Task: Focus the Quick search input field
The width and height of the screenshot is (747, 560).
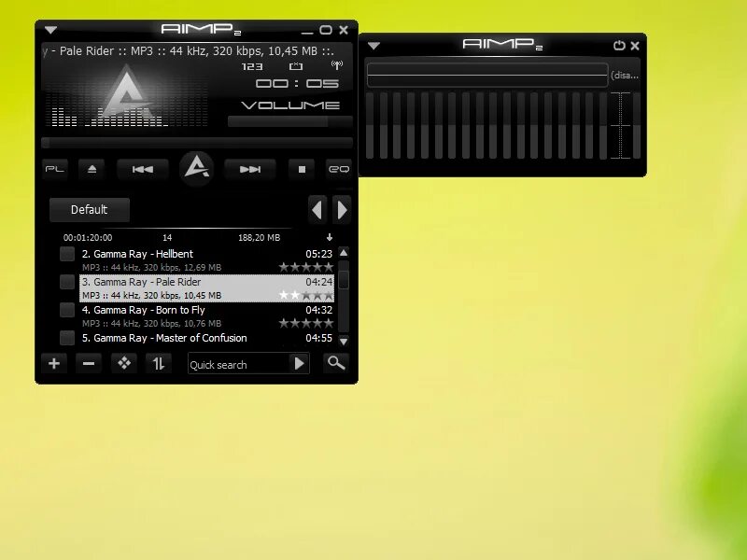Action: pyautogui.click(x=238, y=364)
